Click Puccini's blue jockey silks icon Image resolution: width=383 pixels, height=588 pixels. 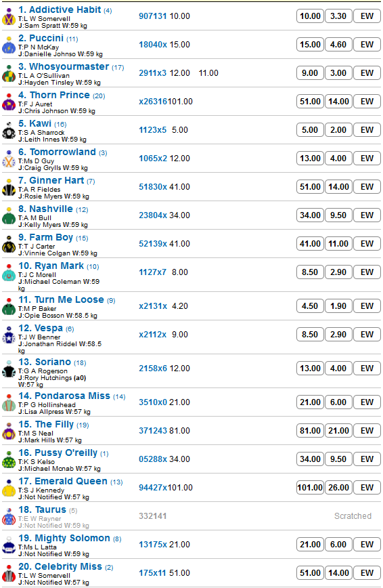[9, 45]
